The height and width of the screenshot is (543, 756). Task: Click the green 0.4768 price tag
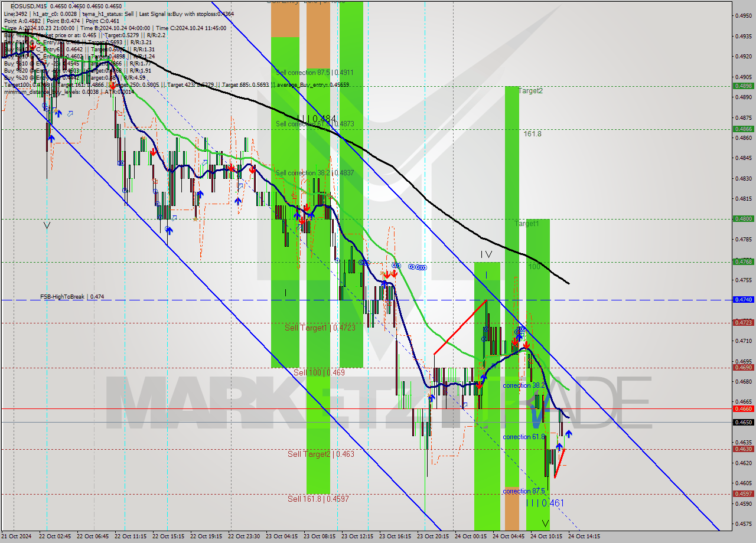(x=743, y=261)
